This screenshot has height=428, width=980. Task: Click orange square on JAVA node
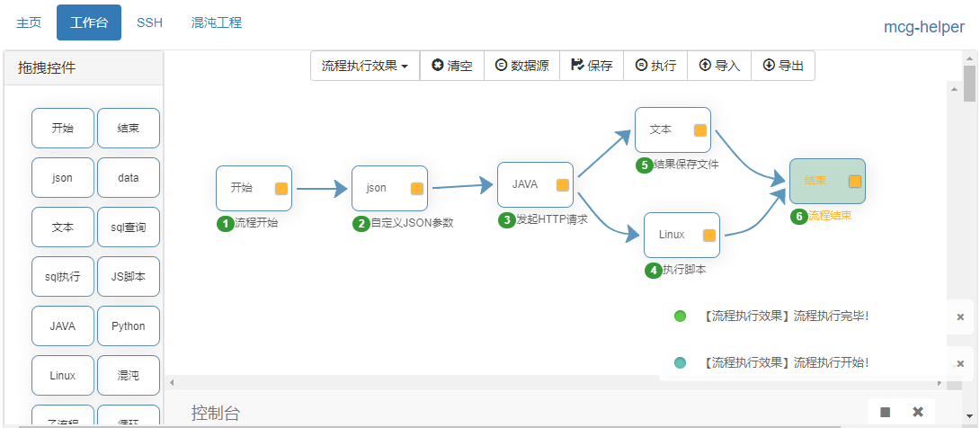[x=563, y=185]
